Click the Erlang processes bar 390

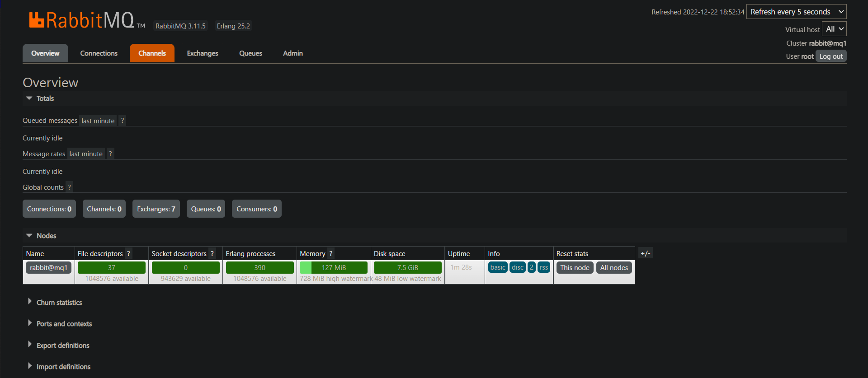tap(260, 267)
